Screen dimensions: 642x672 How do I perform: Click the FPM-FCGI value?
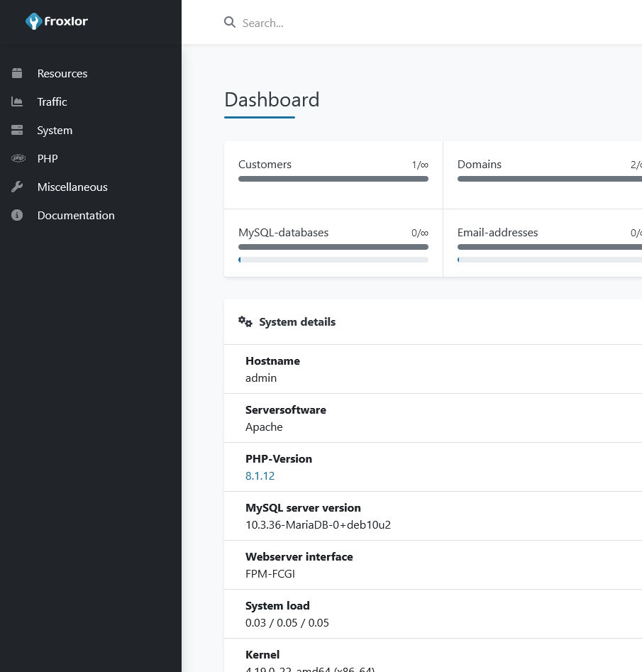coord(270,574)
